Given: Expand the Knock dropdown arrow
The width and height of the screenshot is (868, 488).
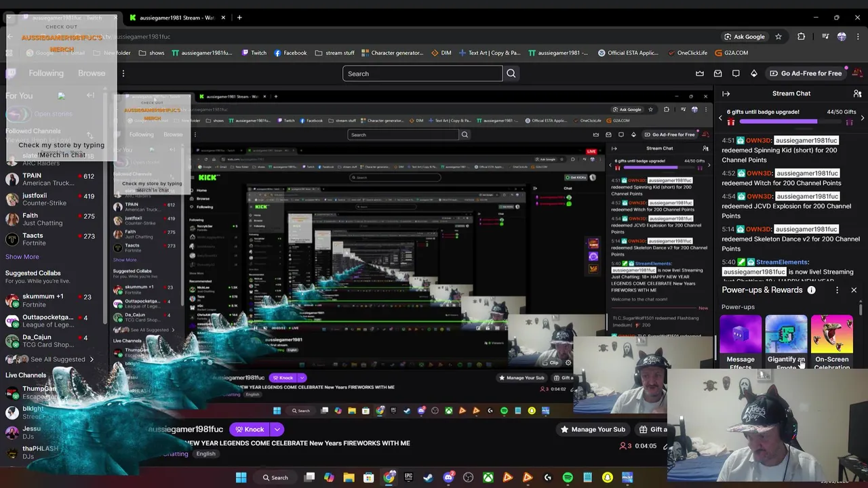Looking at the screenshot, I should (x=277, y=429).
